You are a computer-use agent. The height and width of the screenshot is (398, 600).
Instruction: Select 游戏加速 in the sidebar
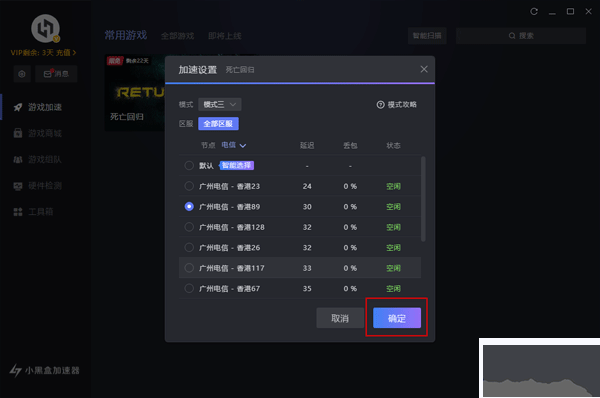45,107
